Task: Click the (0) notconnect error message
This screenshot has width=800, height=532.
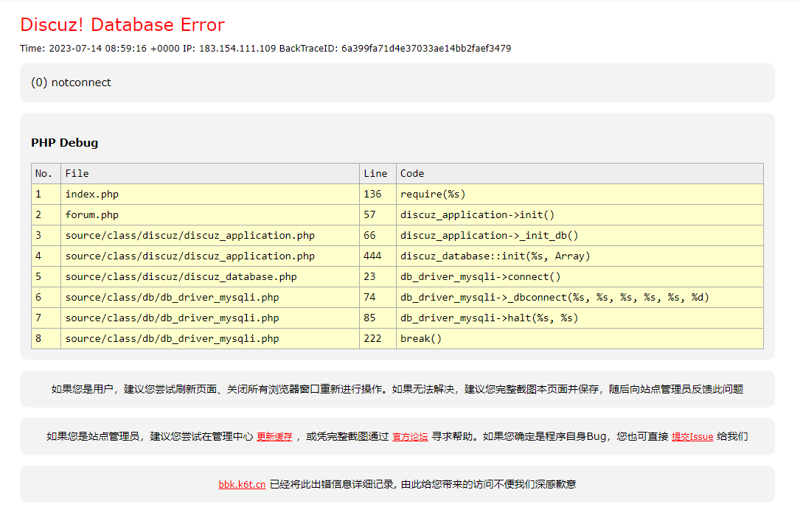Action: [x=71, y=83]
